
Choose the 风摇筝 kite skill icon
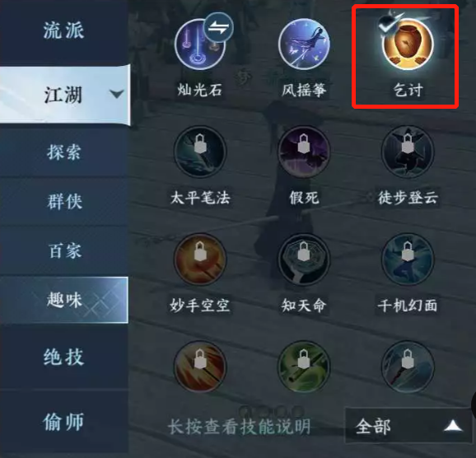click(x=304, y=44)
